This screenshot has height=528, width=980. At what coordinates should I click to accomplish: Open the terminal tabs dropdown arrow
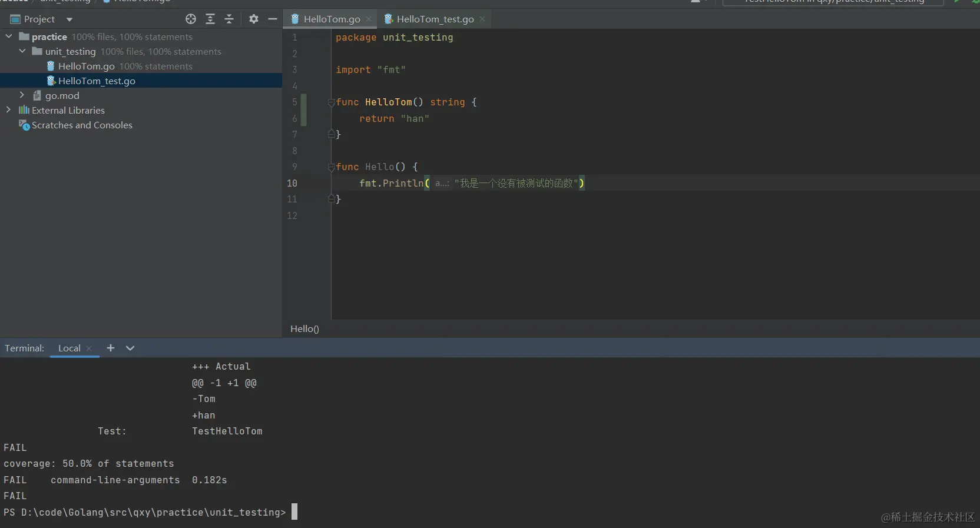[130, 348]
